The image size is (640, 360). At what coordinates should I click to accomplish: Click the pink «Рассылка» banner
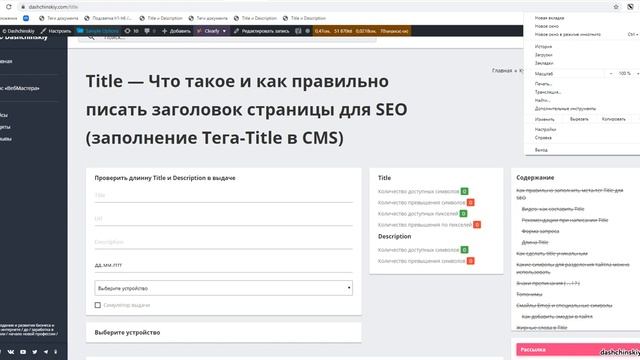pyautogui.click(x=578, y=350)
